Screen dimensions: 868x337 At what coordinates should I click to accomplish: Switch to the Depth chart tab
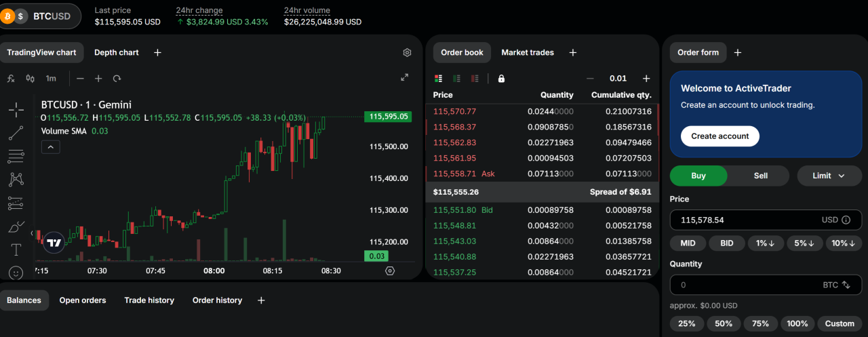(x=116, y=52)
